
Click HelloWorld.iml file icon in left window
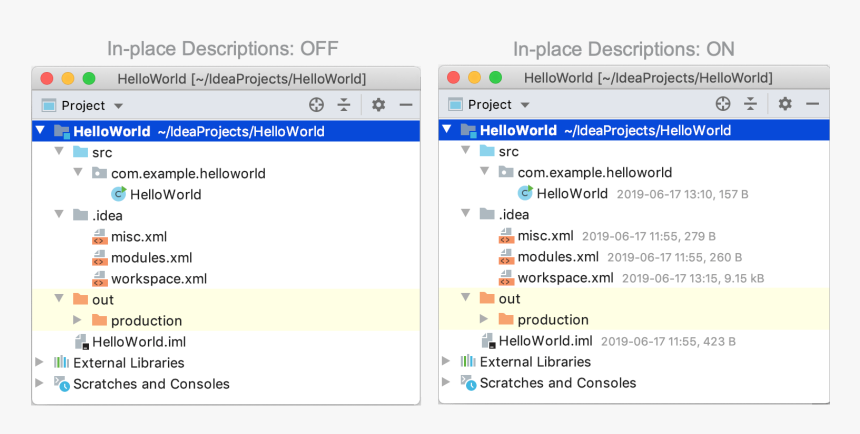tap(81, 342)
